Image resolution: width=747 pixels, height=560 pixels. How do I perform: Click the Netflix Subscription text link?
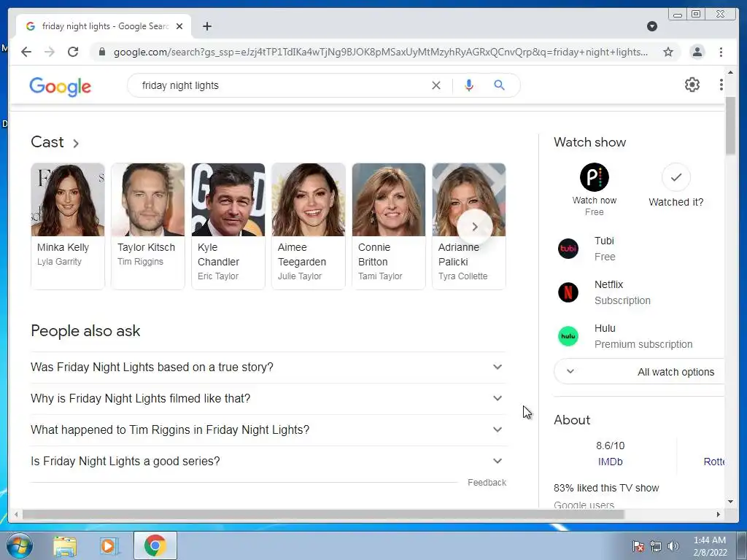pos(622,292)
